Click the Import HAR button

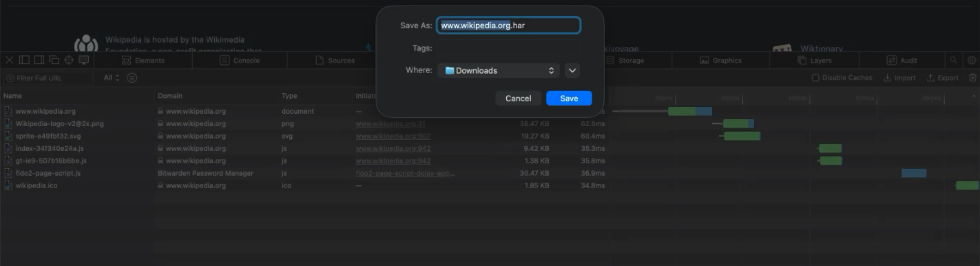coord(900,78)
